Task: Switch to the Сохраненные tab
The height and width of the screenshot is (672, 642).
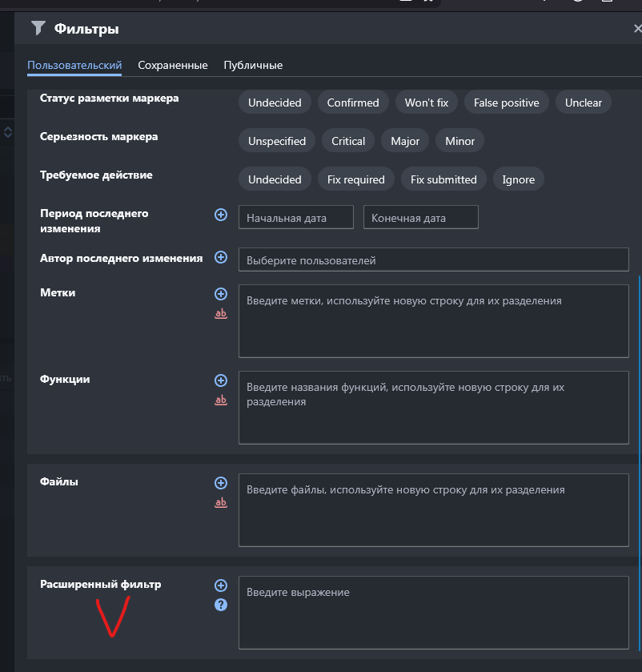Action: [173, 65]
